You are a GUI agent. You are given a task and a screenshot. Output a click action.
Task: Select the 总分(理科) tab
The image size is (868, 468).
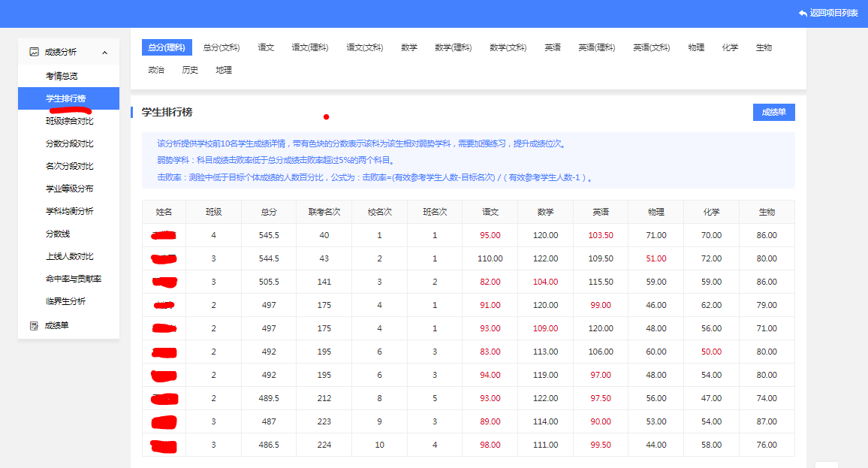[167, 47]
